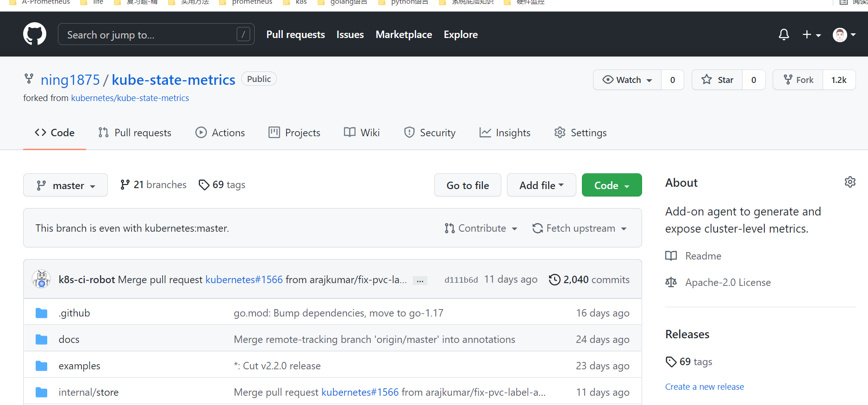Open the green Code dropdown
Viewport: 868px width, 405px height.
[612, 185]
